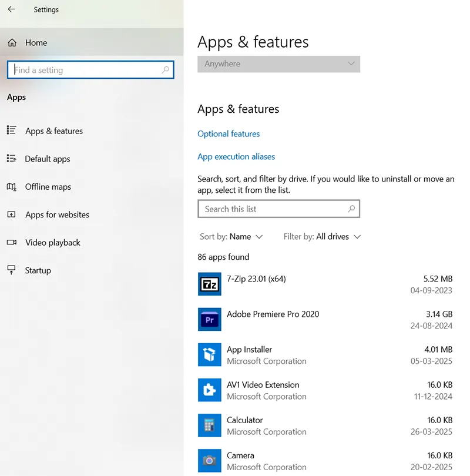Open Video playback settings
The image size is (470, 476).
coord(53,243)
